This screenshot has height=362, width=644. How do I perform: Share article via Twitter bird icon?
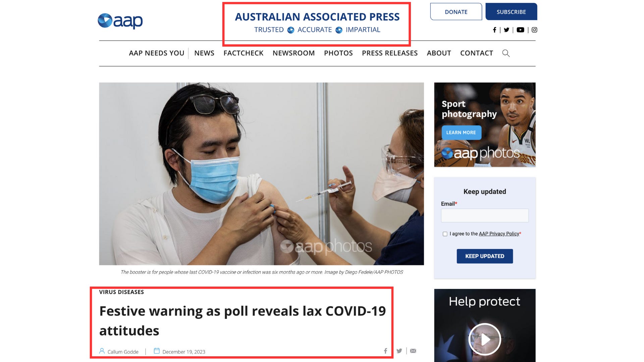[x=399, y=351]
